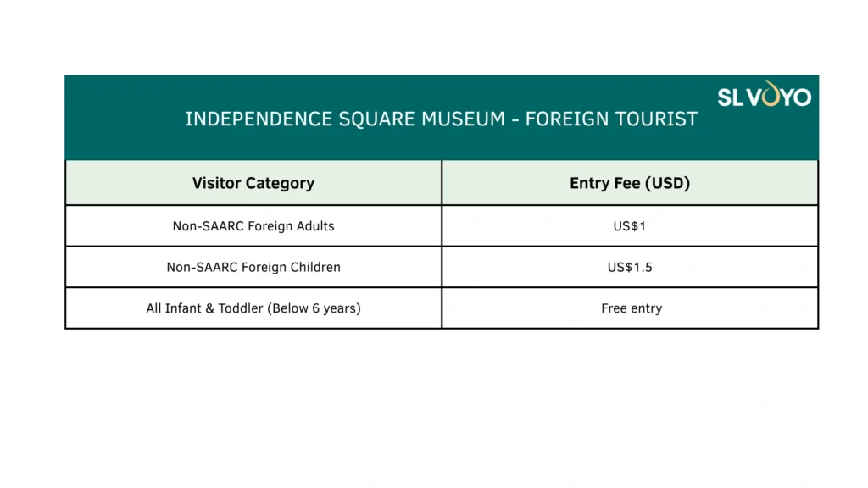The height and width of the screenshot is (488, 868).
Task: Click the All Infant & Toddler row label
Action: (253, 308)
